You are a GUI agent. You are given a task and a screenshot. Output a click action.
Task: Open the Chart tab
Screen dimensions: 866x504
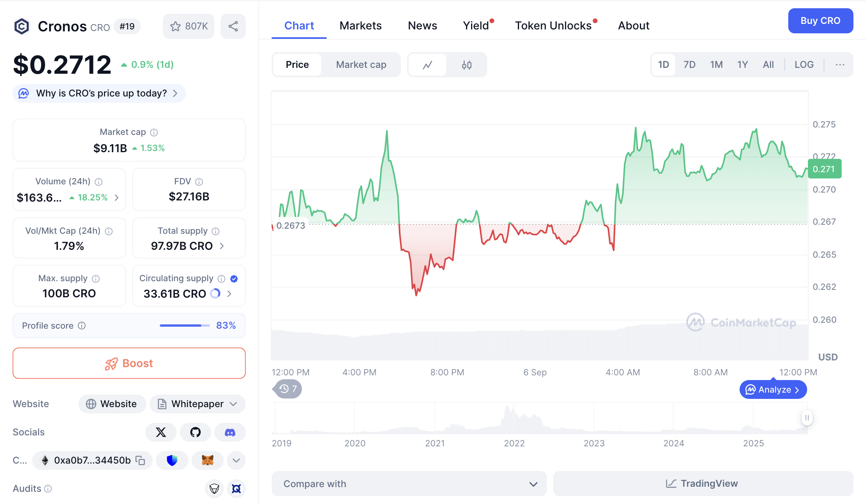[299, 26]
